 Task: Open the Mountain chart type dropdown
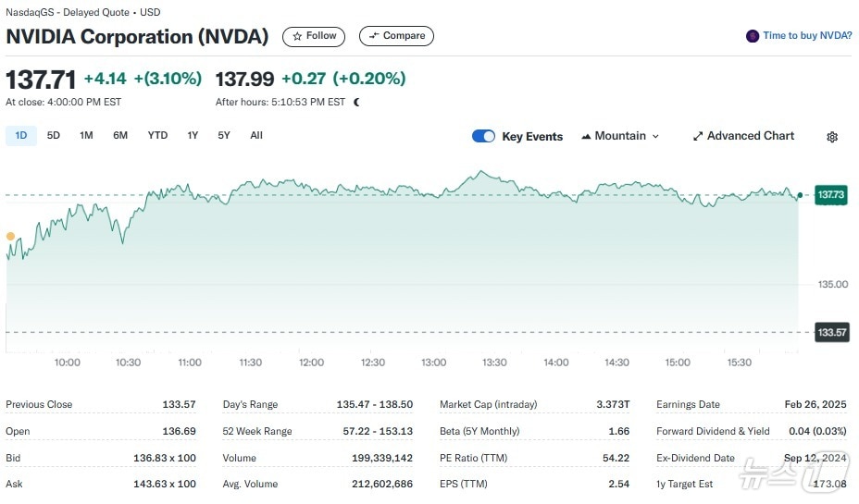620,136
